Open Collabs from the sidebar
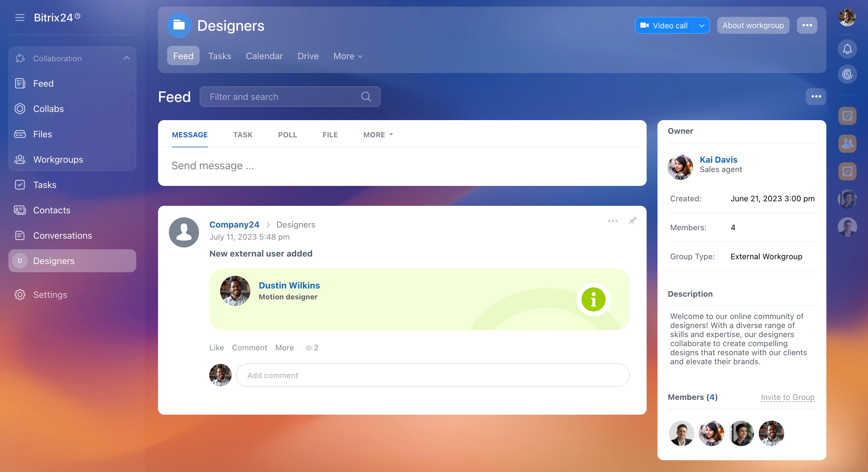 click(x=48, y=109)
